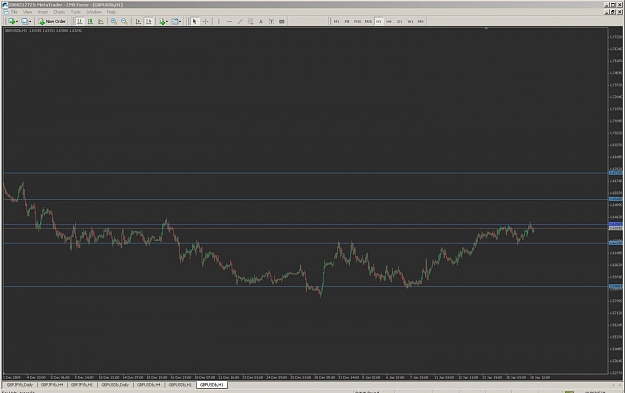
Task: Switch to the GBPJPYb,Daily chart tab
Action: (x=20, y=385)
